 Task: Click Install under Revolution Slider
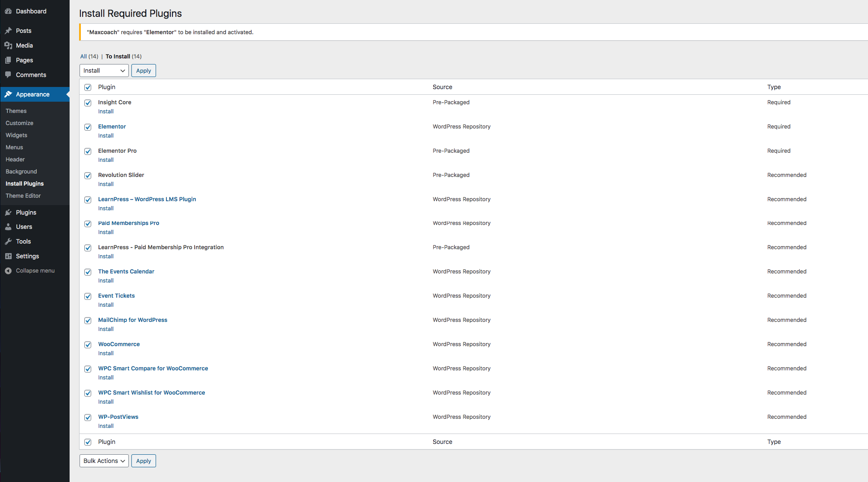pyautogui.click(x=106, y=184)
